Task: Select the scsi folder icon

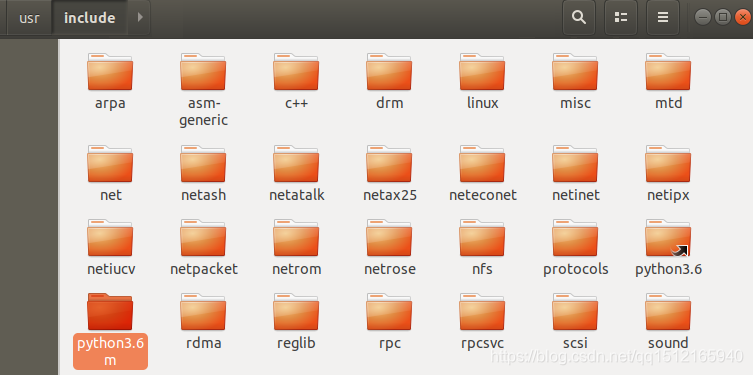Action: pos(575,312)
